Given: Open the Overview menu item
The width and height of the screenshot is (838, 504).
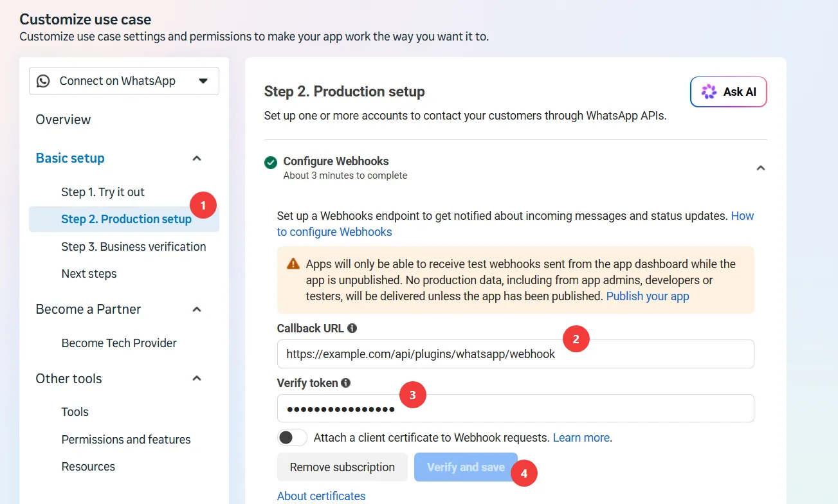Looking at the screenshot, I should (63, 120).
